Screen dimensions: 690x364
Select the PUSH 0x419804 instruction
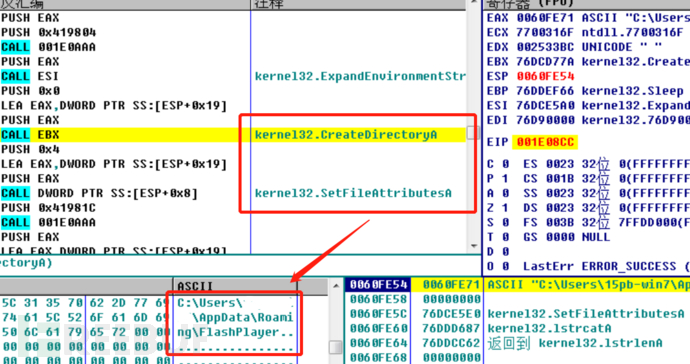click(48, 33)
